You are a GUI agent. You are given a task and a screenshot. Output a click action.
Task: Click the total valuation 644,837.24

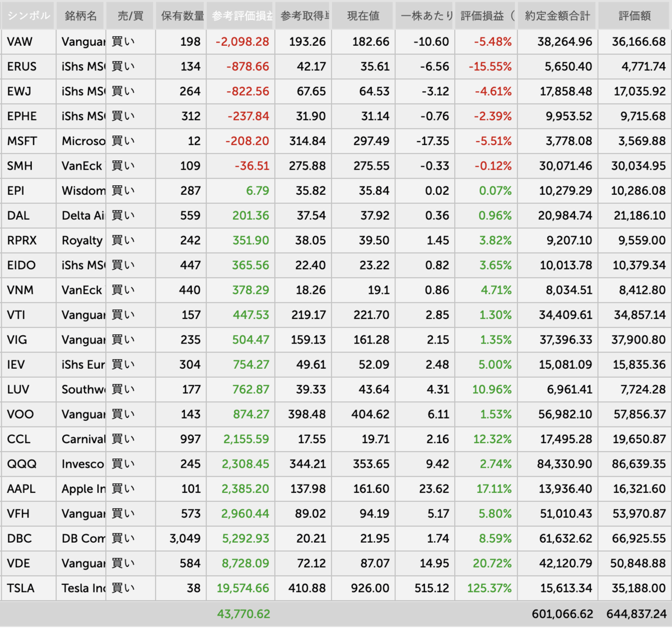click(x=636, y=614)
